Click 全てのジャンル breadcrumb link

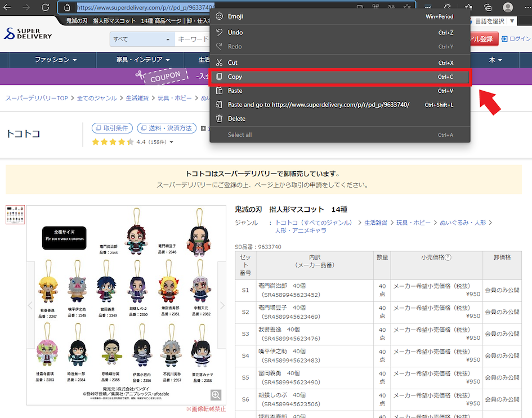(x=97, y=98)
